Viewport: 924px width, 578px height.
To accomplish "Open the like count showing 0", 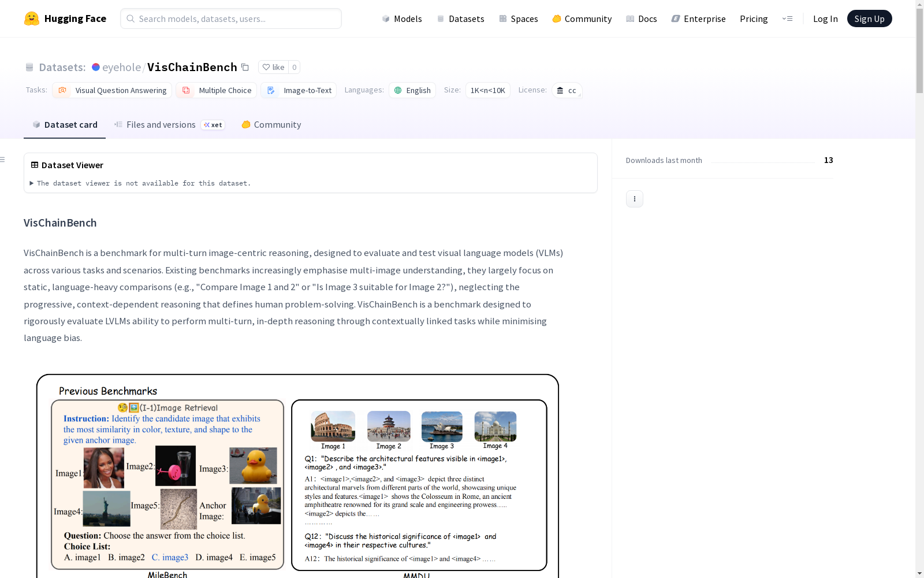I will (x=294, y=67).
